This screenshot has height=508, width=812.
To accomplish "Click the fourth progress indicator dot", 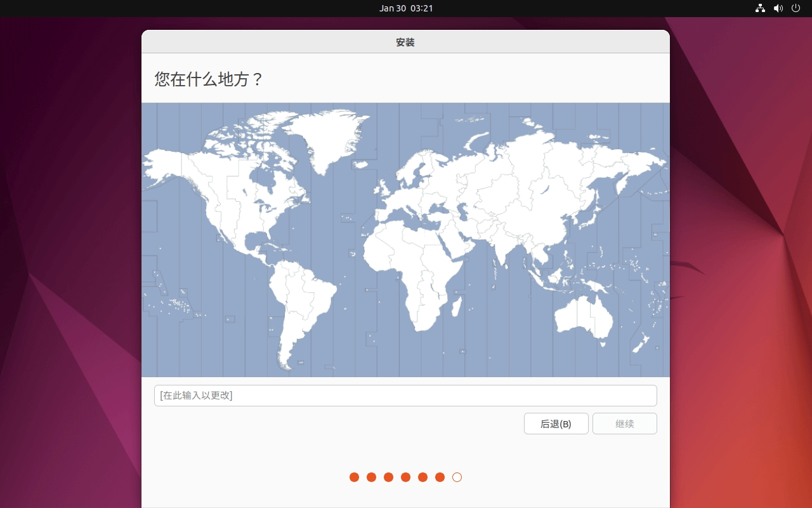I will pos(405,477).
